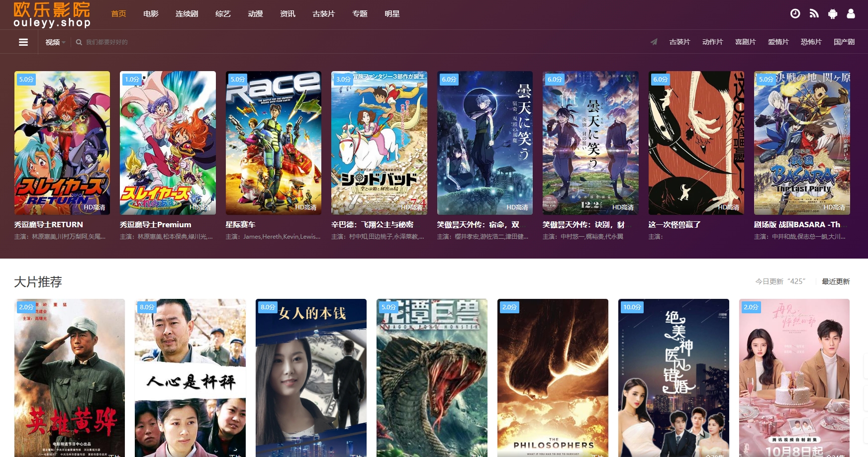Click the paper plane icon beside 古装片

[x=653, y=42]
